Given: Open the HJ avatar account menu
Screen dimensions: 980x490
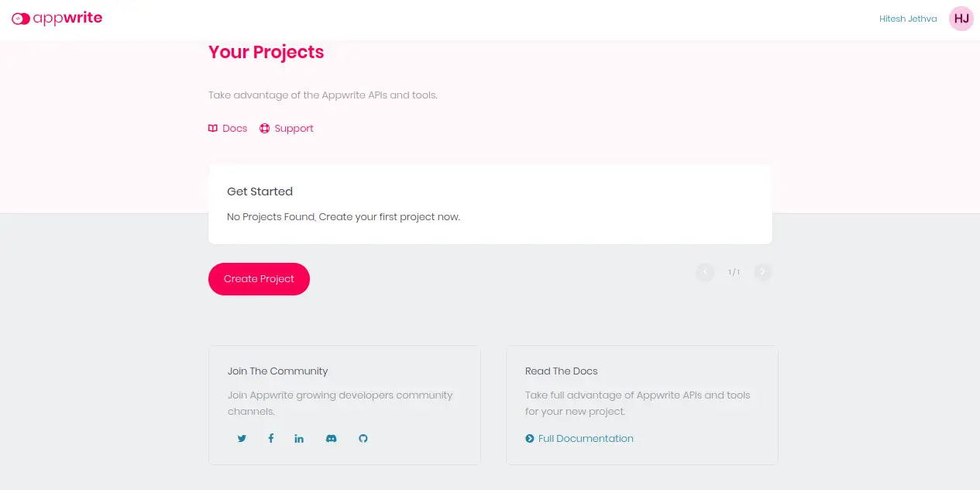Looking at the screenshot, I should coord(961,19).
